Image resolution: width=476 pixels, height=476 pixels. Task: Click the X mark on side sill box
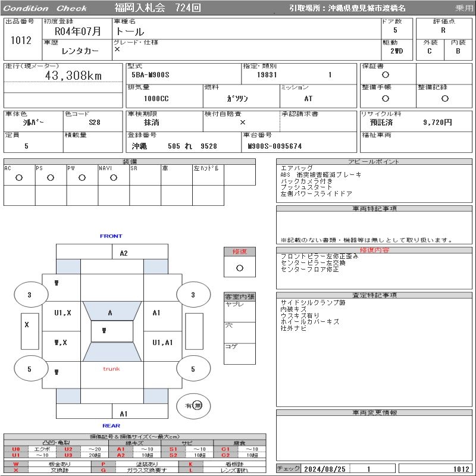[x=27, y=324]
